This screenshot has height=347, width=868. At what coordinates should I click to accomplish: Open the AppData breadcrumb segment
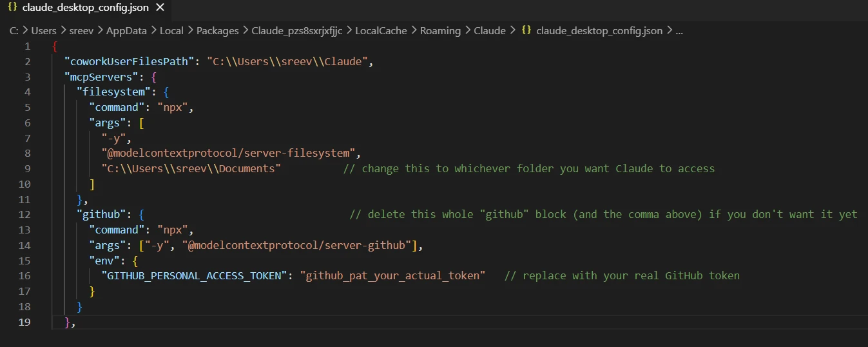click(126, 30)
